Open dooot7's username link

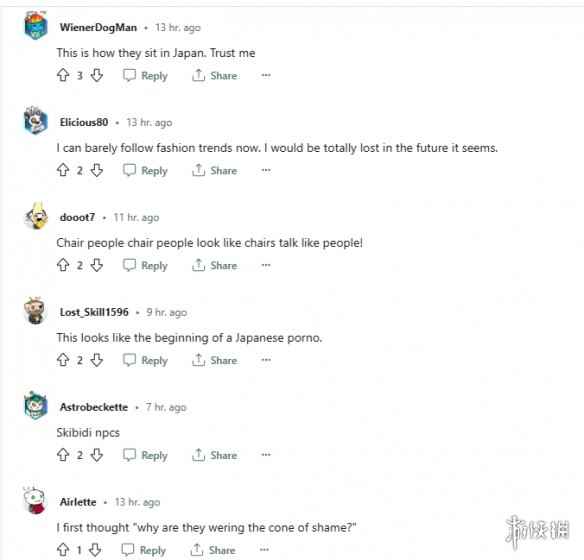[x=77, y=217]
